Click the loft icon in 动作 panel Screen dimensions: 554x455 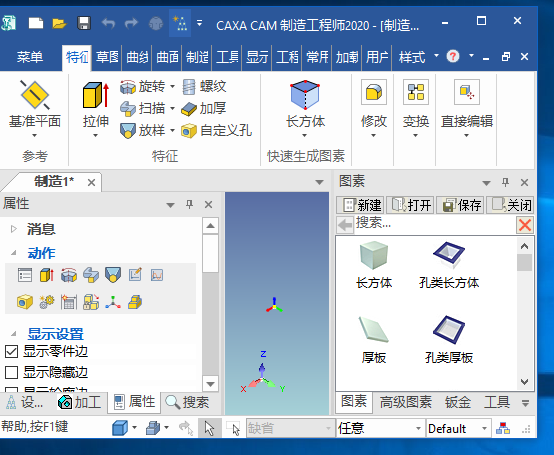113,275
